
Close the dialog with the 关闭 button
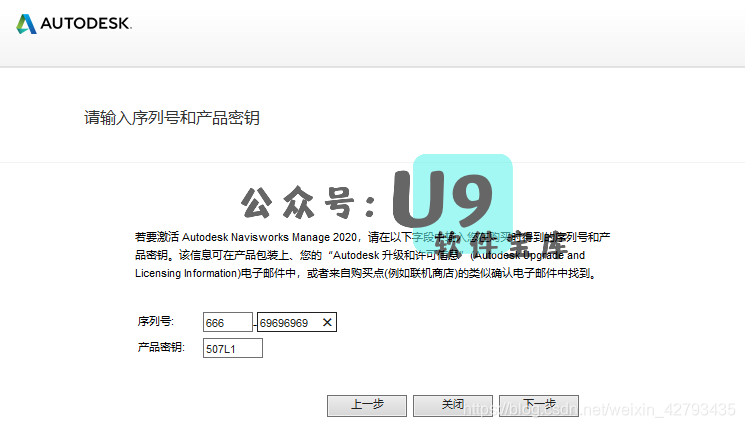click(x=452, y=406)
